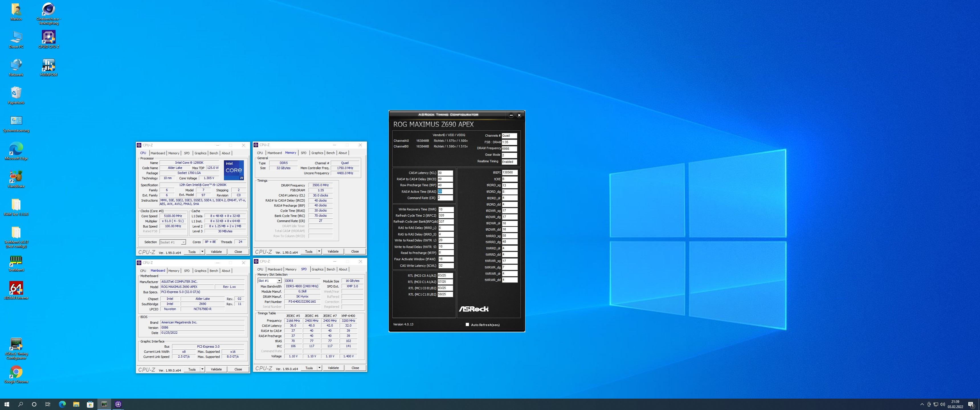Click CAS# Latency (tCL) input field
Image resolution: width=980 pixels, height=410 pixels.
pos(445,173)
